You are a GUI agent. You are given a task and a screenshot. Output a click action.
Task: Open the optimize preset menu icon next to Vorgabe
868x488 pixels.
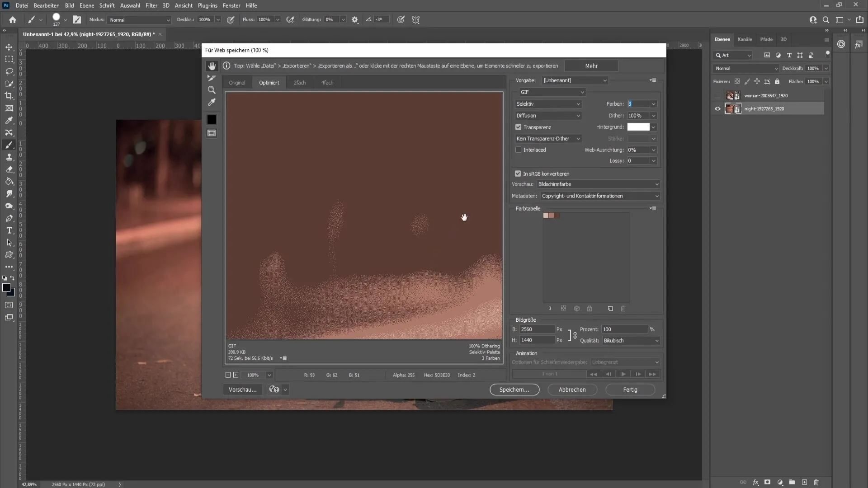(x=653, y=80)
